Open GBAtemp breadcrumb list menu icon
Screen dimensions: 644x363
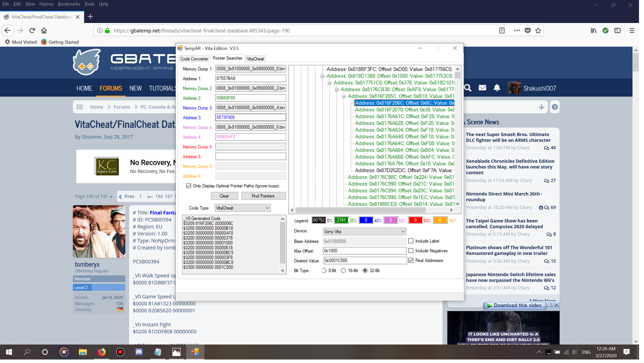tap(80, 107)
